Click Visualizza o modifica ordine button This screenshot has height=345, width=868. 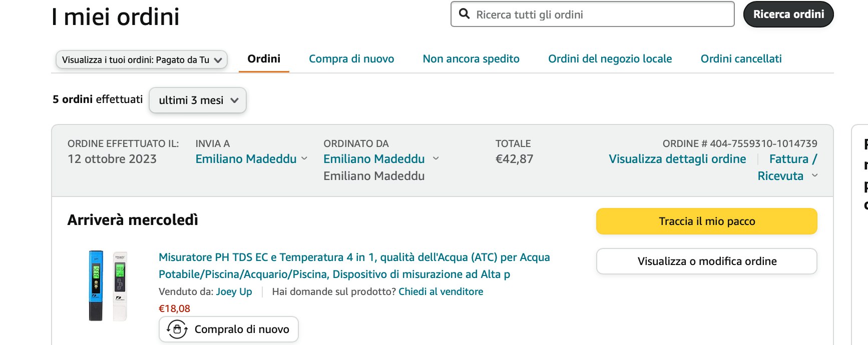[x=706, y=261]
